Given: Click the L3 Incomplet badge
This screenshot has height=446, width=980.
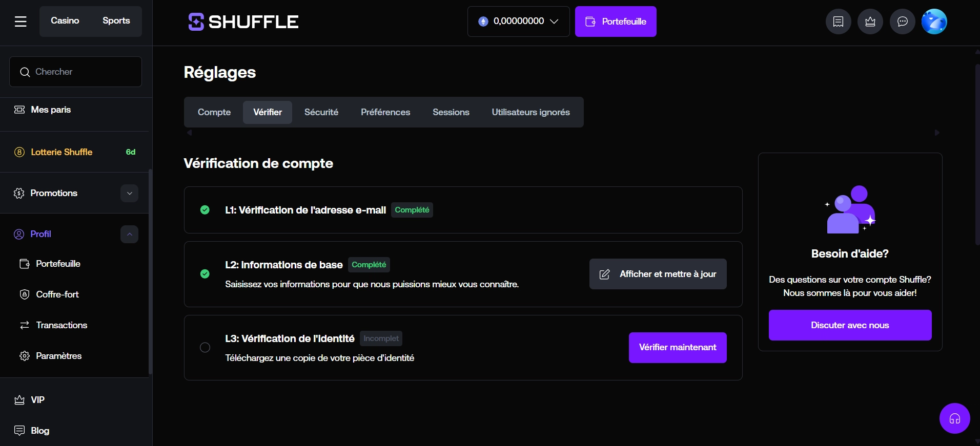Looking at the screenshot, I should tap(381, 338).
